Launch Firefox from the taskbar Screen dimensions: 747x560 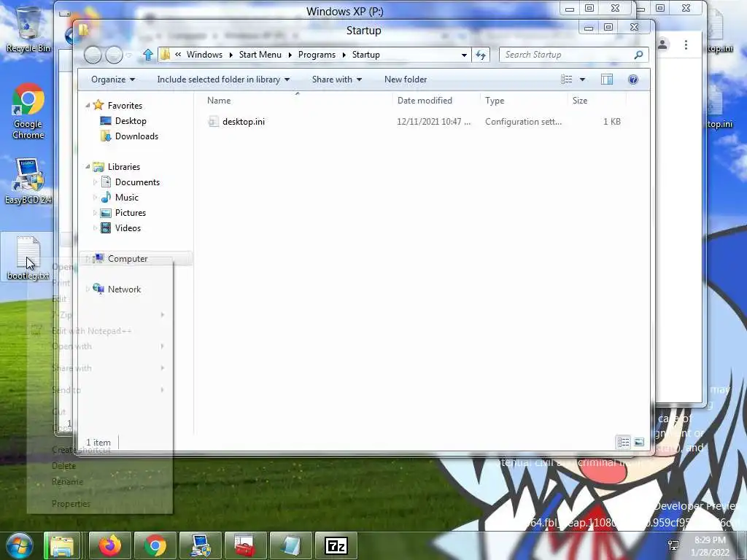click(x=110, y=545)
